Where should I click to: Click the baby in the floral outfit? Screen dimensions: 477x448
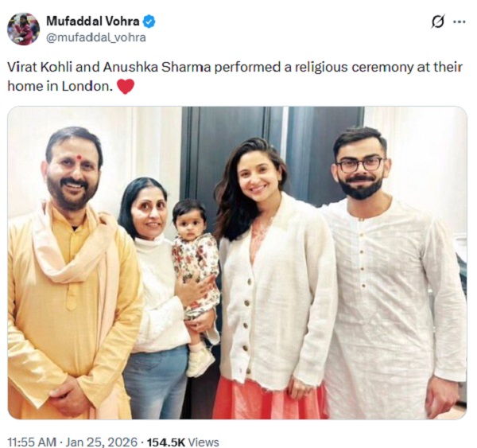(196, 263)
